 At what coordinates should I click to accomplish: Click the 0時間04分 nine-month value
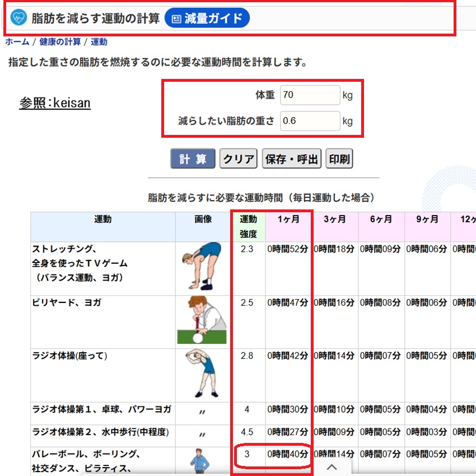pos(427,409)
